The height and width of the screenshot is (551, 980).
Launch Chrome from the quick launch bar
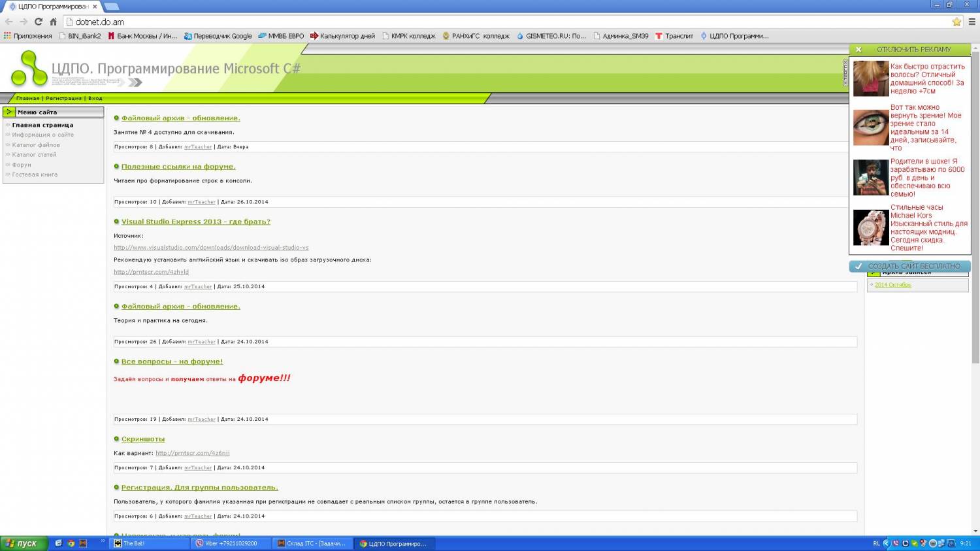pyautogui.click(x=71, y=543)
